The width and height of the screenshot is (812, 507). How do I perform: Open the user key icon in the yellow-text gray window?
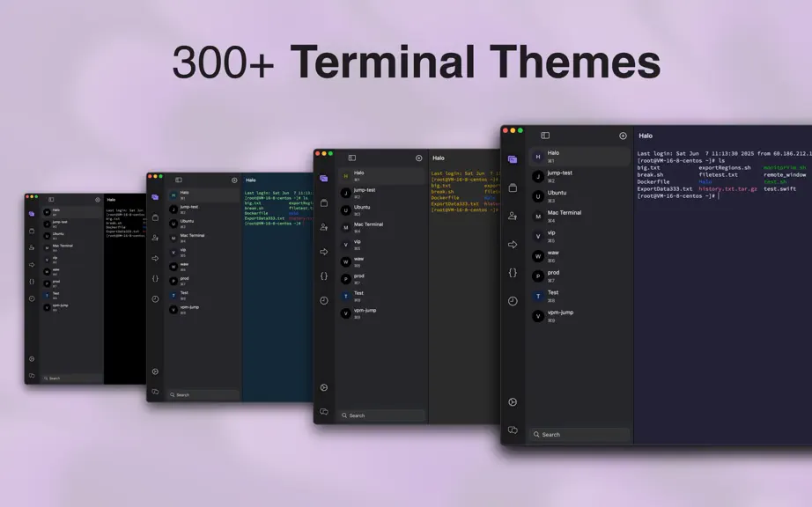pyautogui.click(x=324, y=227)
